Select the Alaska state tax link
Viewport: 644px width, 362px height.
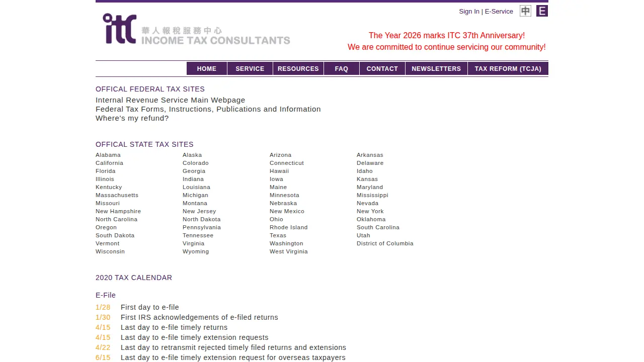click(192, 155)
